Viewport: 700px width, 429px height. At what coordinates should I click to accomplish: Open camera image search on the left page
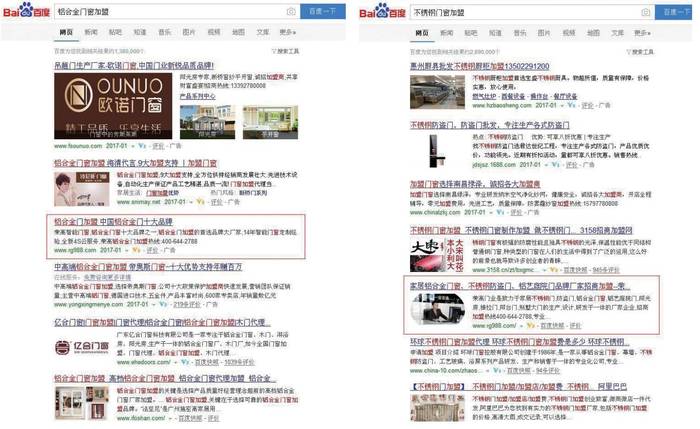click(291, 12)
